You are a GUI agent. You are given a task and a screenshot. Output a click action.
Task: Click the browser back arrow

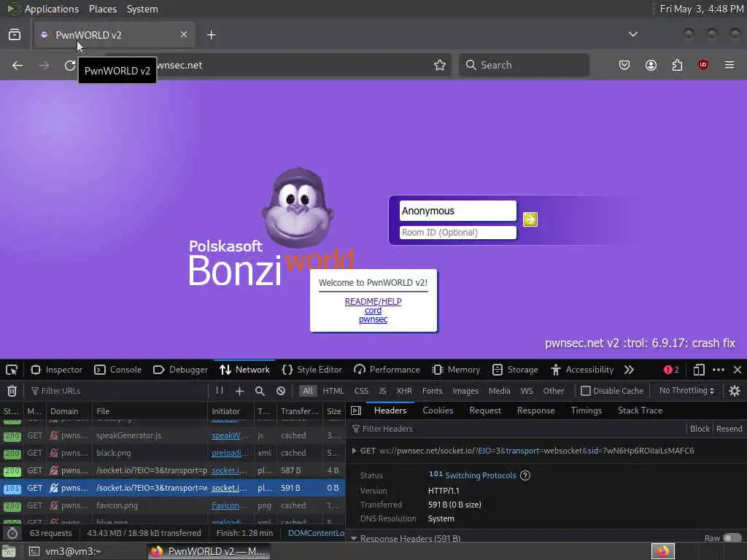coord(18,65)
